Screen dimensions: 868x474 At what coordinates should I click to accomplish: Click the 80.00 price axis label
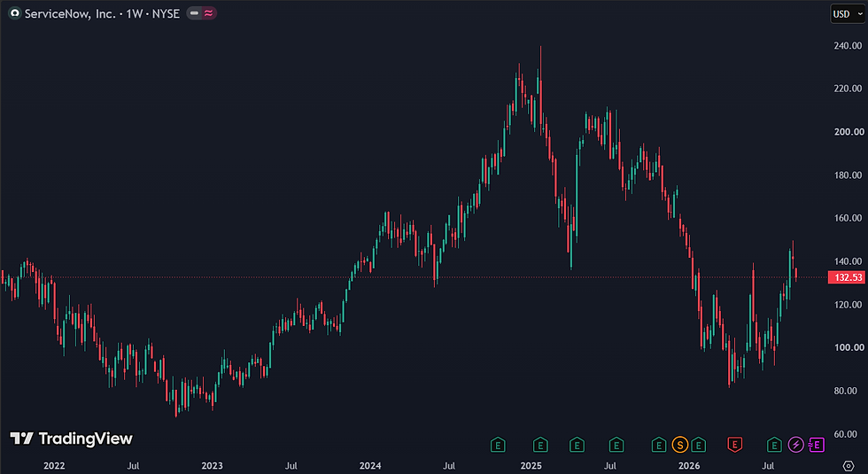point(848,391)
